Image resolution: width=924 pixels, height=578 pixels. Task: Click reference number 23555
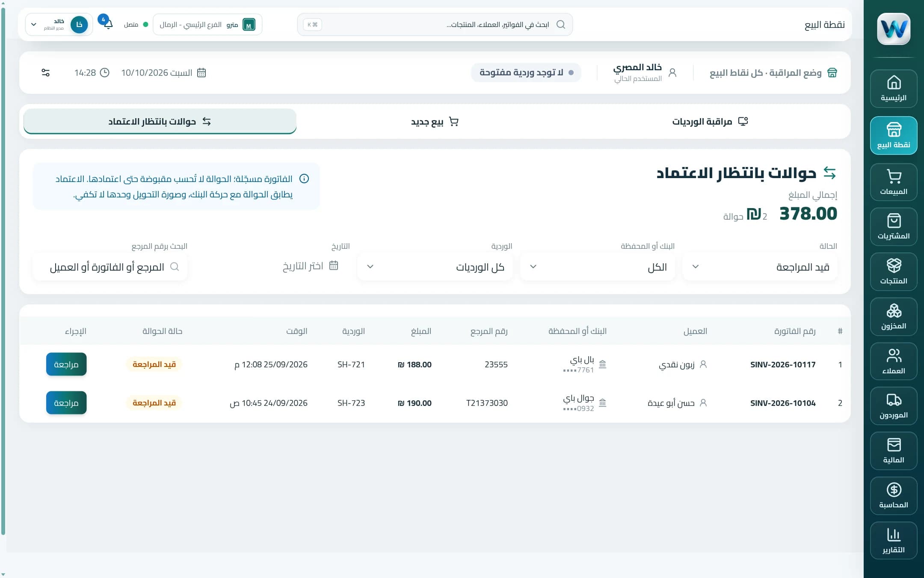(496, 364)
